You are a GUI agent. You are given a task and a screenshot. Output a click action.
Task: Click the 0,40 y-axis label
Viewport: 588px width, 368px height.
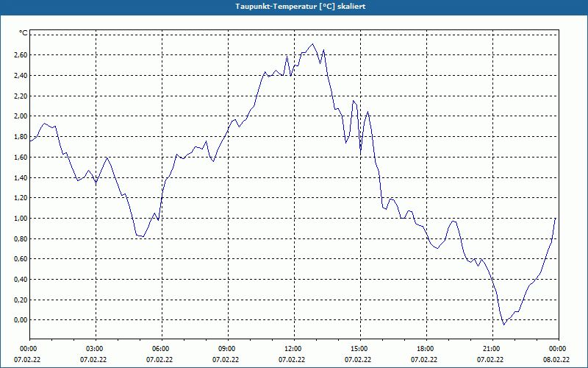tap(21, 280)
